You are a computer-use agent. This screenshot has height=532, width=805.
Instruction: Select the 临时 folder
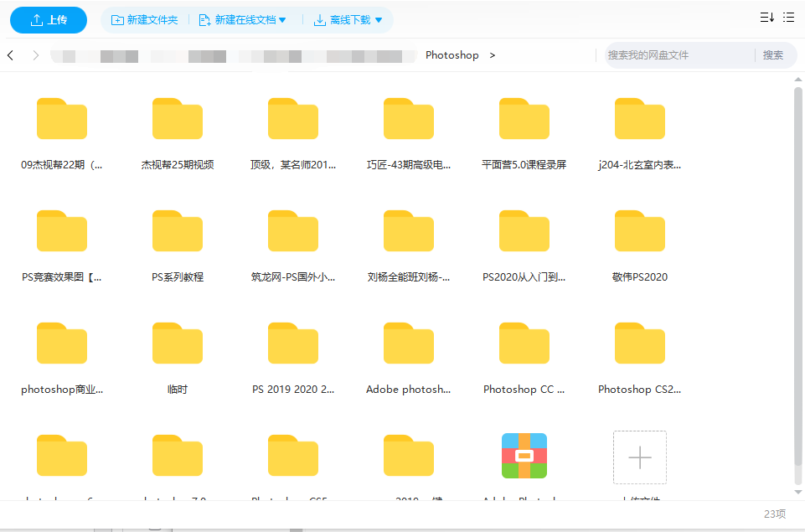pos(178,359)
